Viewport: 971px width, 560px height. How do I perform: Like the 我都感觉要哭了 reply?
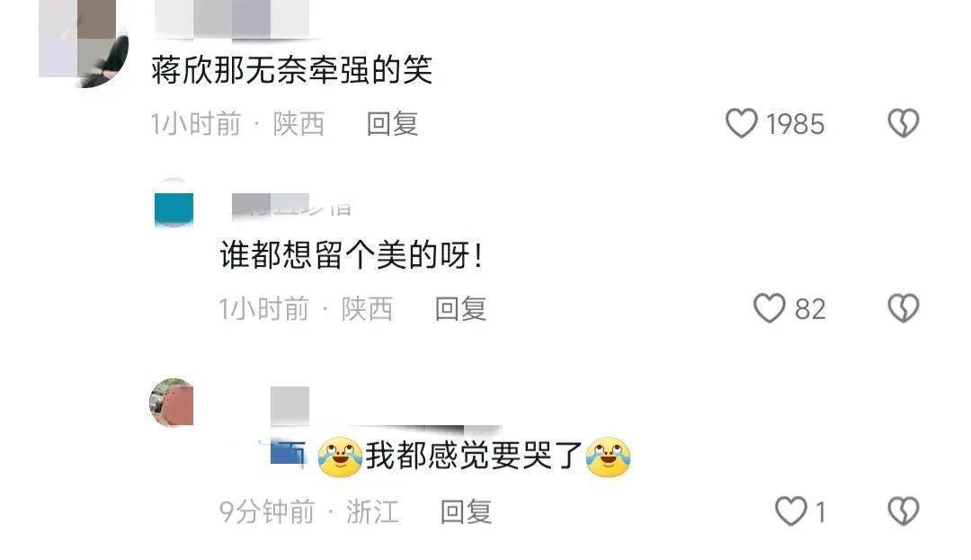pos(791,511)
